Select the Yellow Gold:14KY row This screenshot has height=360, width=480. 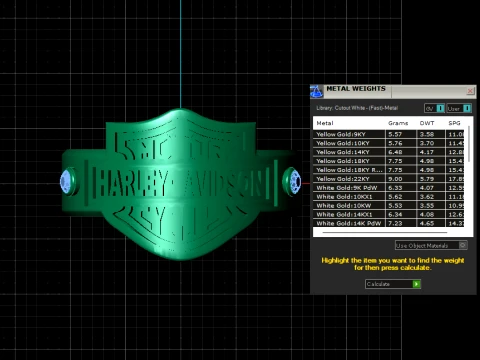click(388, 152)
